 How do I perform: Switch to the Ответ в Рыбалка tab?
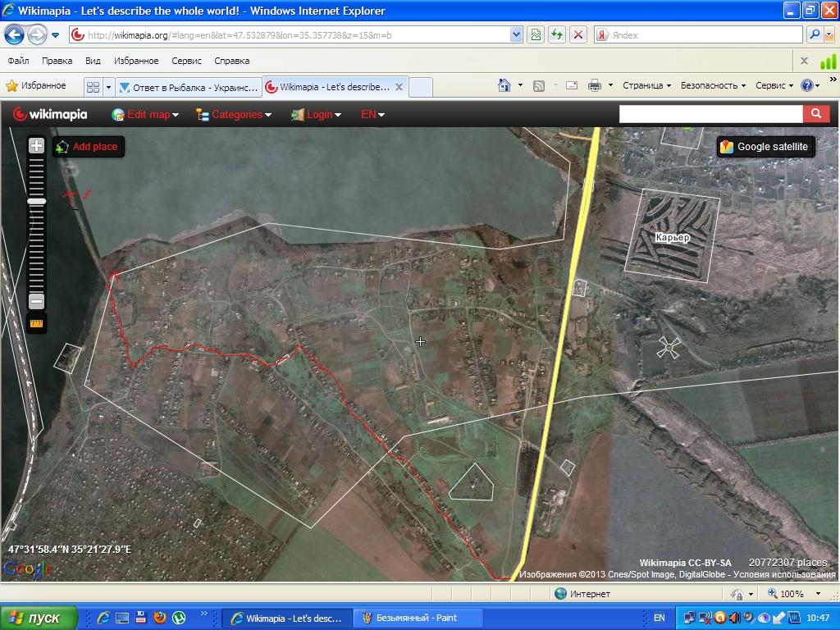188,87
